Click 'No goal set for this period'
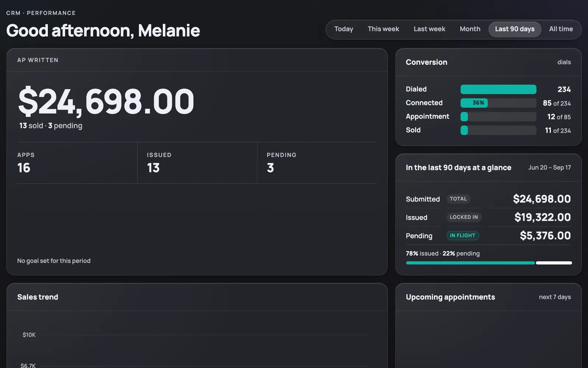 click(54, 261)
